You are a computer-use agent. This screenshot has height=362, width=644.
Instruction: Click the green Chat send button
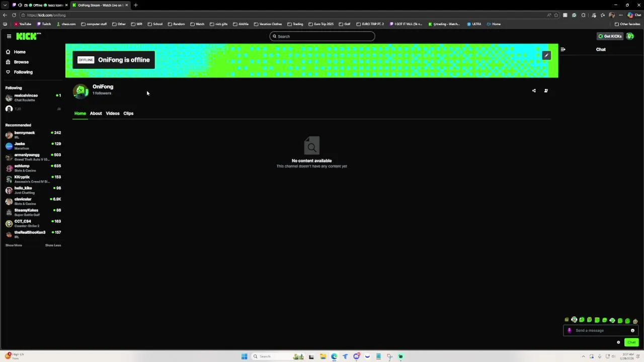tap(631, 342)
